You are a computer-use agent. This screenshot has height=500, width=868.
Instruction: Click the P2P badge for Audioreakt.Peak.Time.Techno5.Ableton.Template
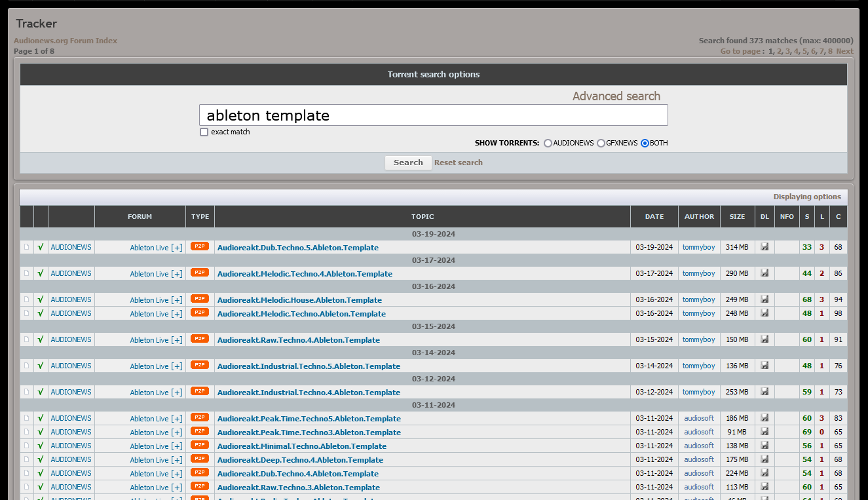click(200, 417)
